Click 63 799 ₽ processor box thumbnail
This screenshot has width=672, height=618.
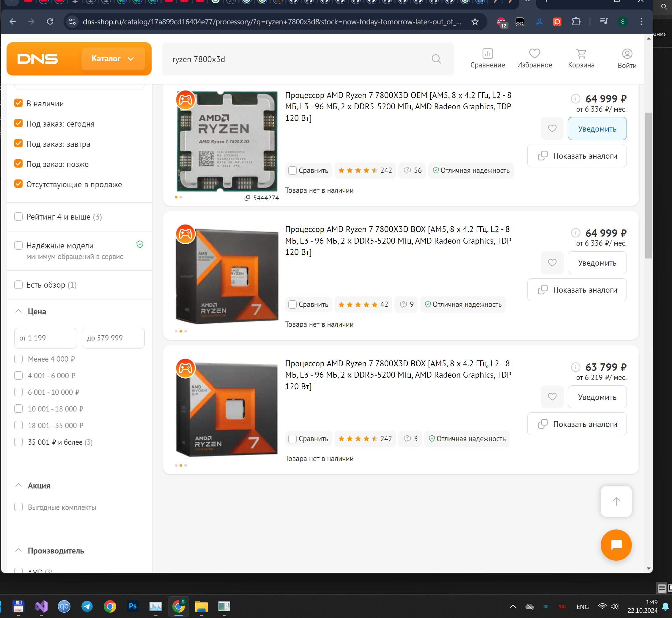pyautogui.click(x=227, y=410)
